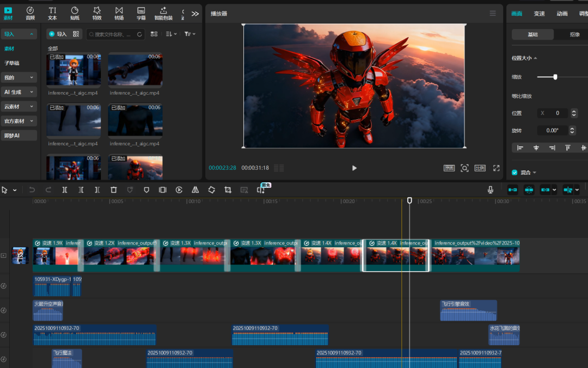Open the 音频 (Audio) panel
588x368 pixels.
[x=30, y=13]
